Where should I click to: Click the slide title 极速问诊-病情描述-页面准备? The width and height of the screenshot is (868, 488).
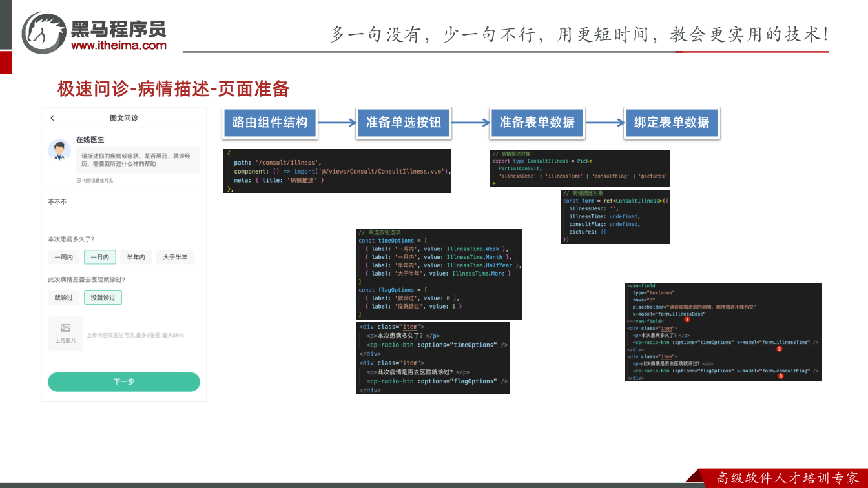pyautogui.click(x=173, y=89)
